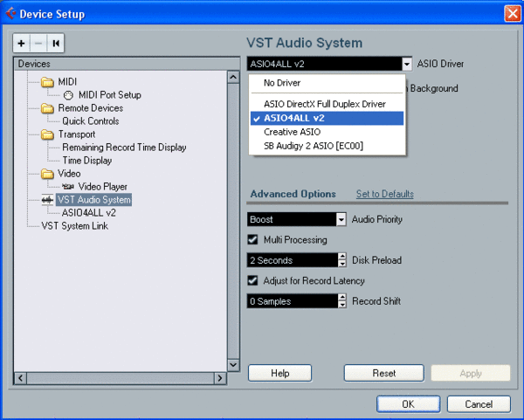The width and height of the screenshot is (524, 420).
Task: Select No Driver from the list
Action: [x=327, y=83]
